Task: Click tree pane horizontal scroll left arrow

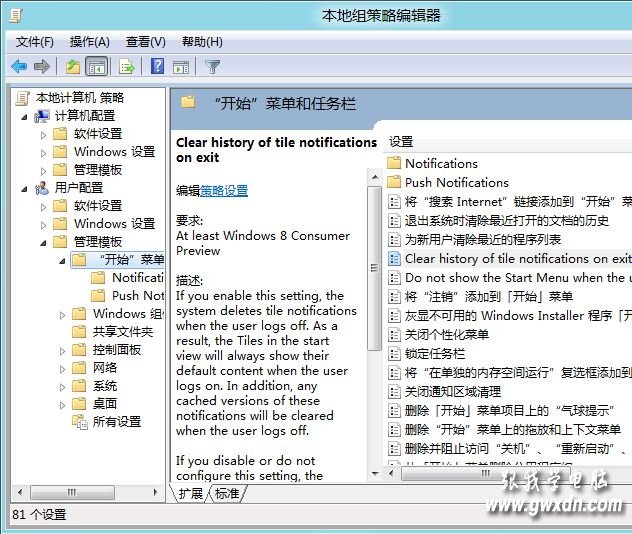Action: point(20,492)
